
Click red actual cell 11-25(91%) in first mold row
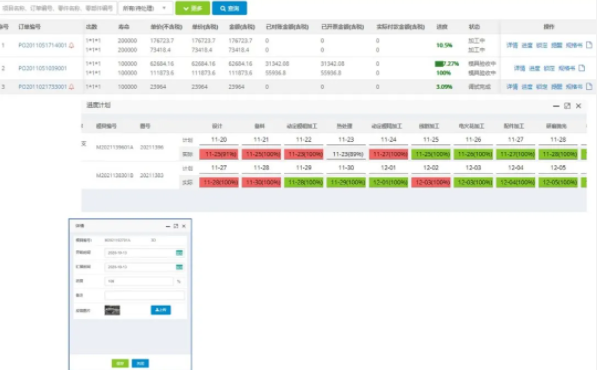click(x=219, y=154)
